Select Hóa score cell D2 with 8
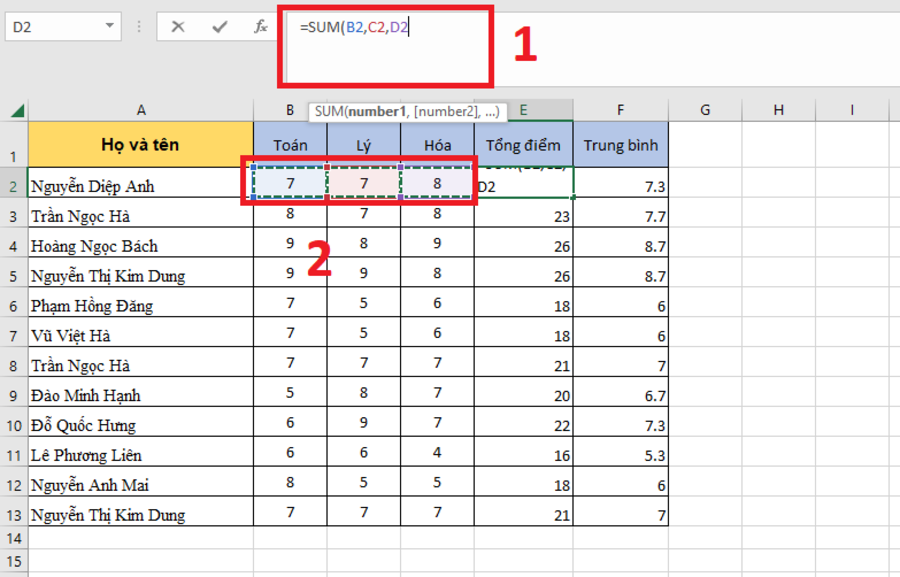This screenshot has width=900, height=577. [x=437, y=183]
